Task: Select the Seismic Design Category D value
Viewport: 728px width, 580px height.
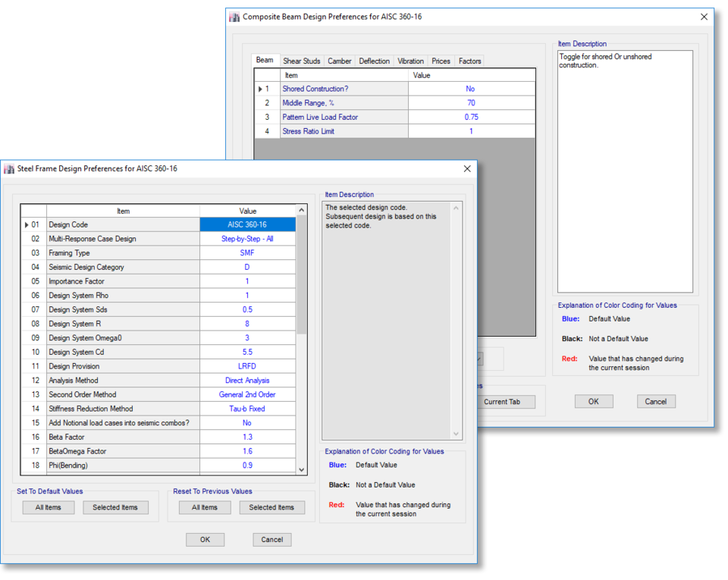Action: pyautogui.click(x=246, y=267)
